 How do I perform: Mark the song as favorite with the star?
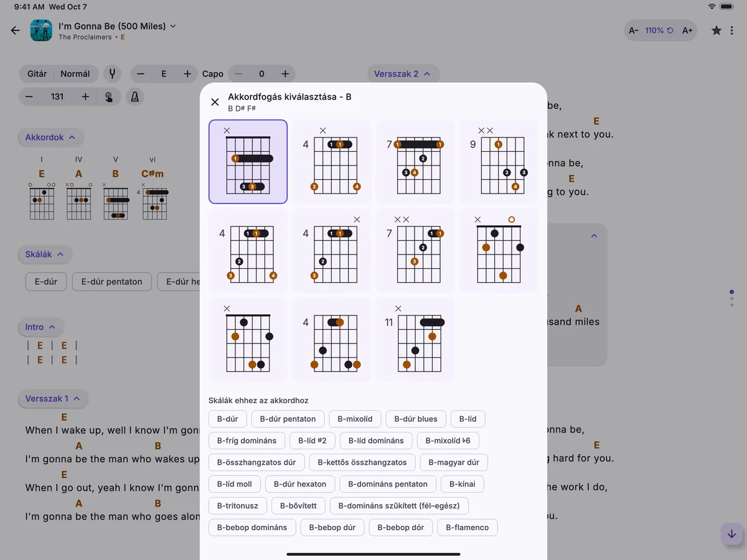click(716, 30)
